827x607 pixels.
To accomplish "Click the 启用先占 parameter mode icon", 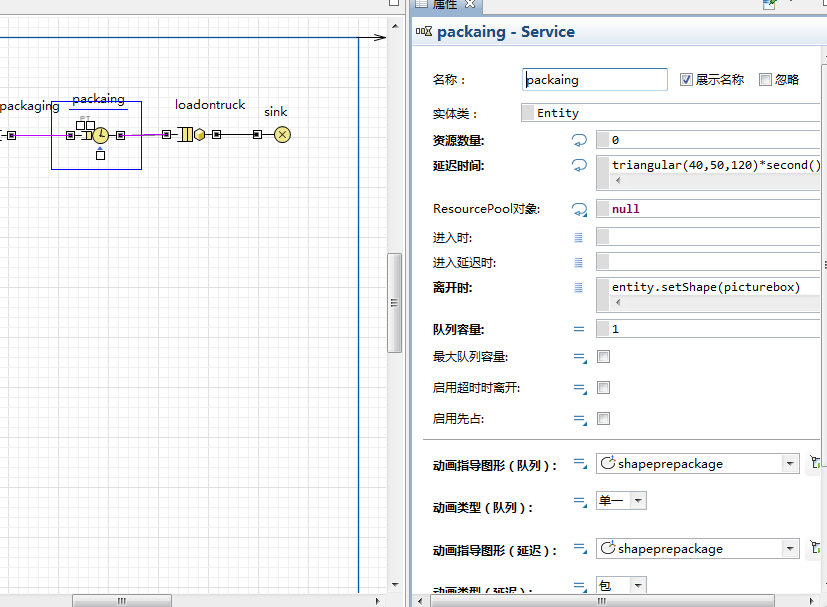I will pos(580,420).
